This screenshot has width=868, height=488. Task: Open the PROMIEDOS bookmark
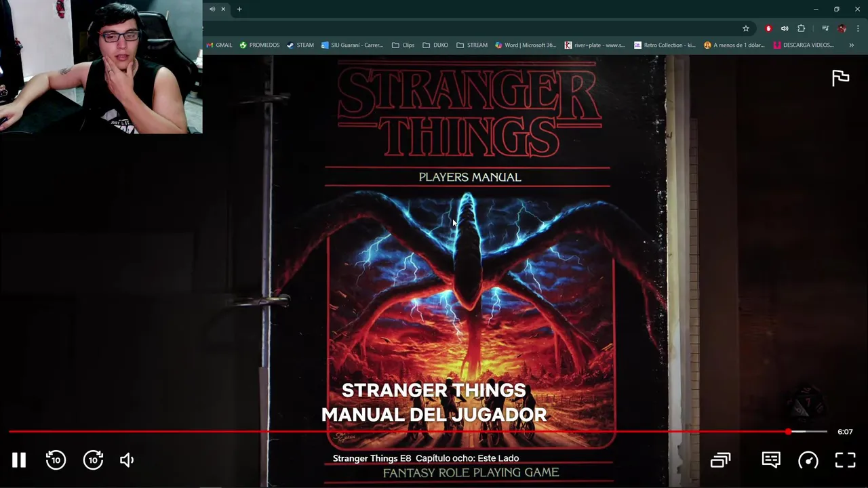tap(259, 45)
